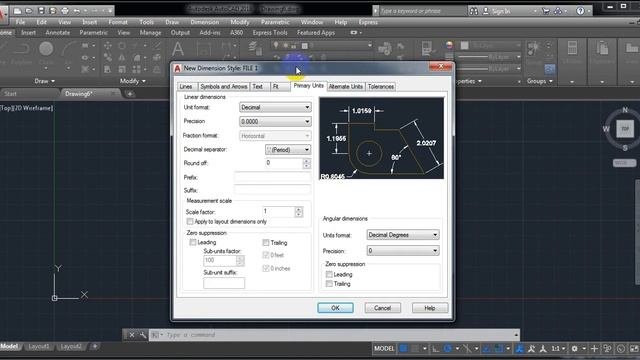Select the Polyline tool in Draw panel

click(x=21, y=49)
